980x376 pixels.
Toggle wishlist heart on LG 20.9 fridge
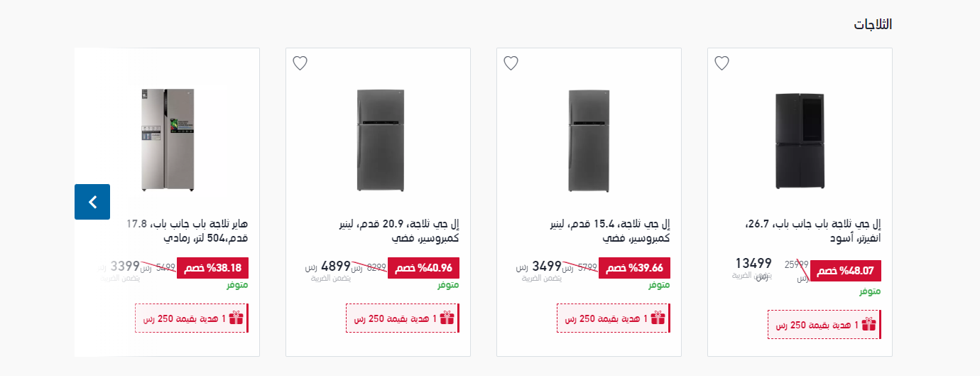click(300, 63)
